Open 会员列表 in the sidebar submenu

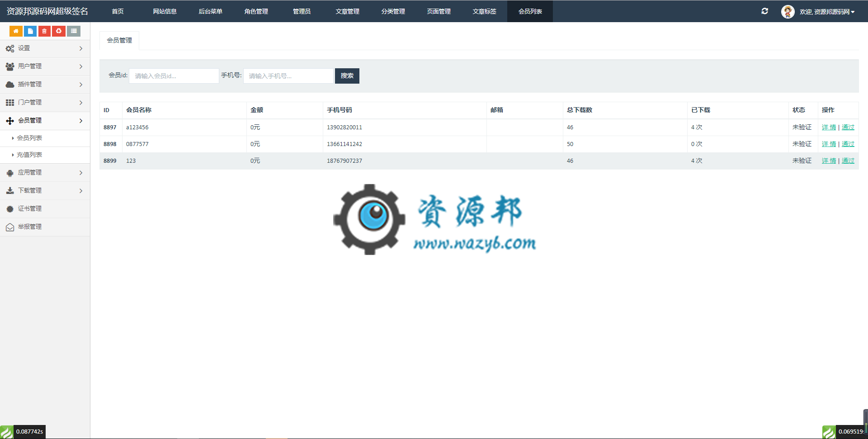click(x=29, y=138)
